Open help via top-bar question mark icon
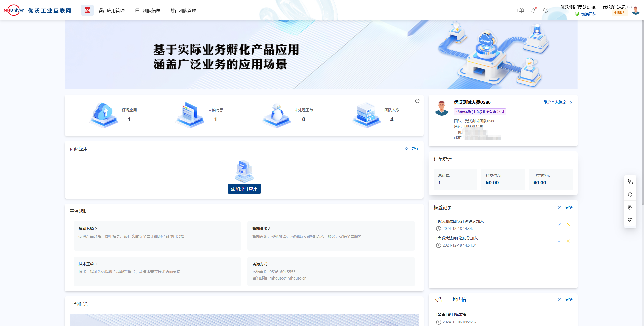Viewport: 644px width, 326px height. click(546, 10)
